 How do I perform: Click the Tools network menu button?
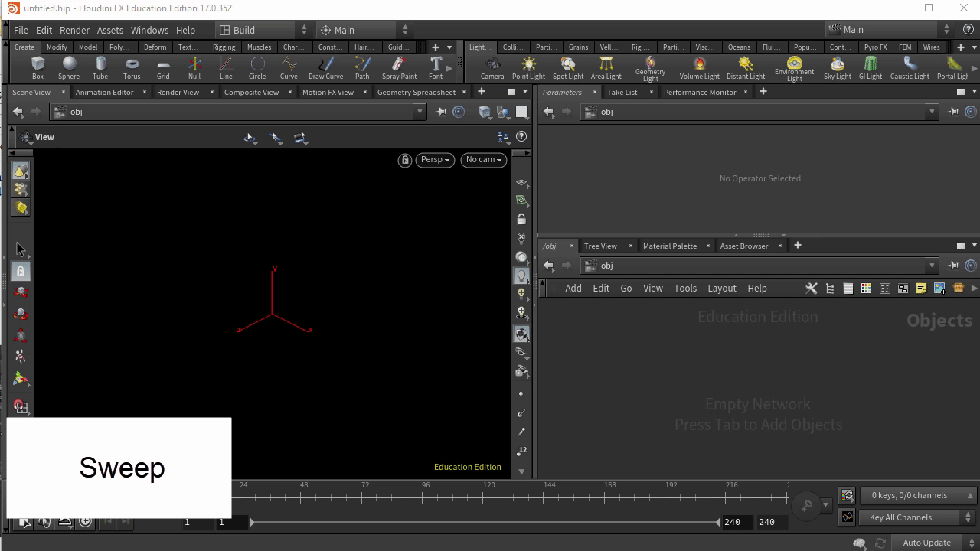(x=685, y=289)
